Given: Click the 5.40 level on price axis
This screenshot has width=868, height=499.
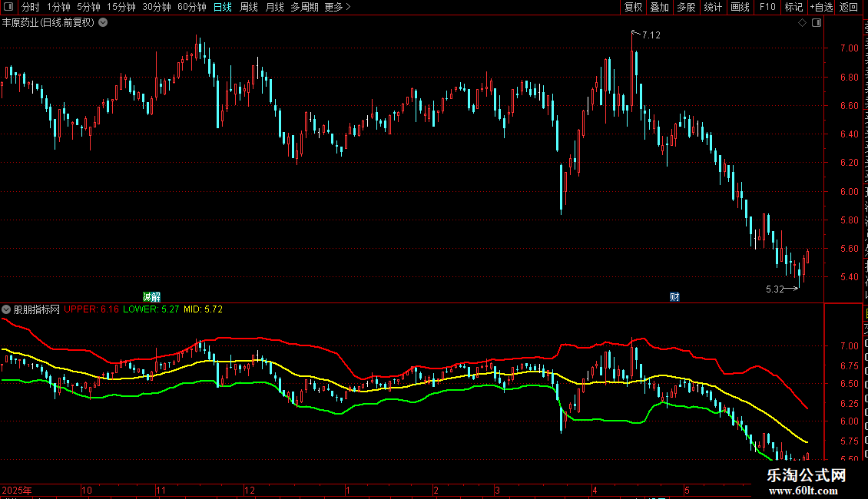Looking at the screenshot, I should tap(849, 277).
